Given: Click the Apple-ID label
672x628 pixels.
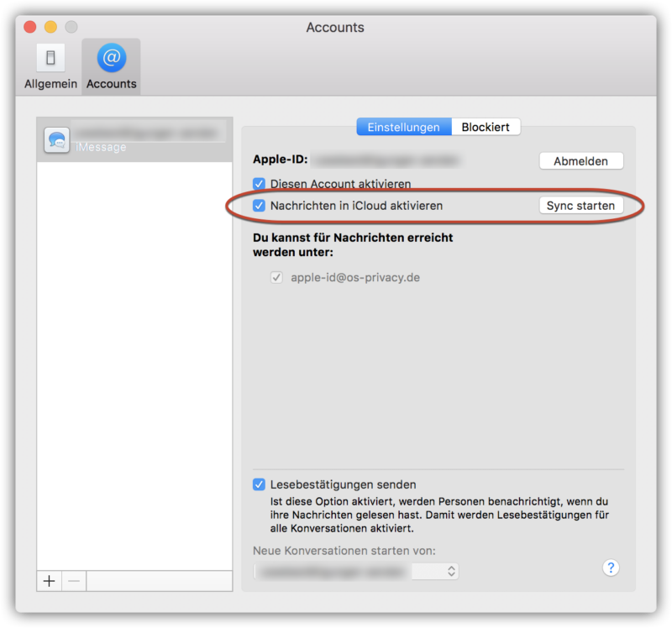Looking at the screenshot, I should click(281, 160).
